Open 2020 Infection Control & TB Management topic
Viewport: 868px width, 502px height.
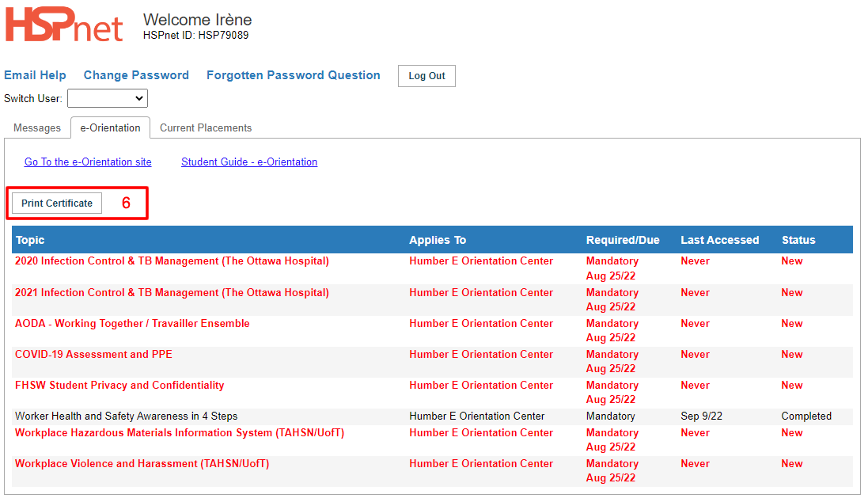click(x=172, y=261)
